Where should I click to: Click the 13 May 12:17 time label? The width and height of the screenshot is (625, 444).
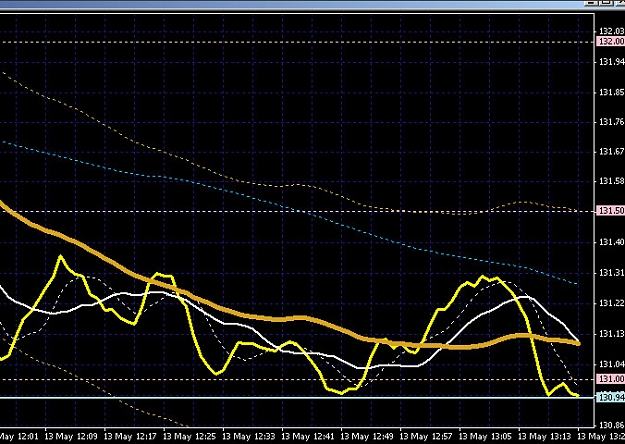click(x=130, y=436)
